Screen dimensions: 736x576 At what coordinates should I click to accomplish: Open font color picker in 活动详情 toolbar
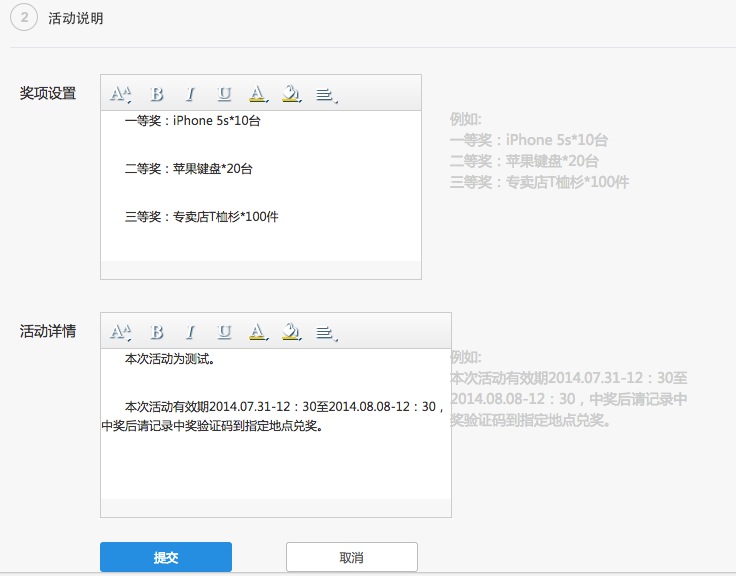coord(257,332)
